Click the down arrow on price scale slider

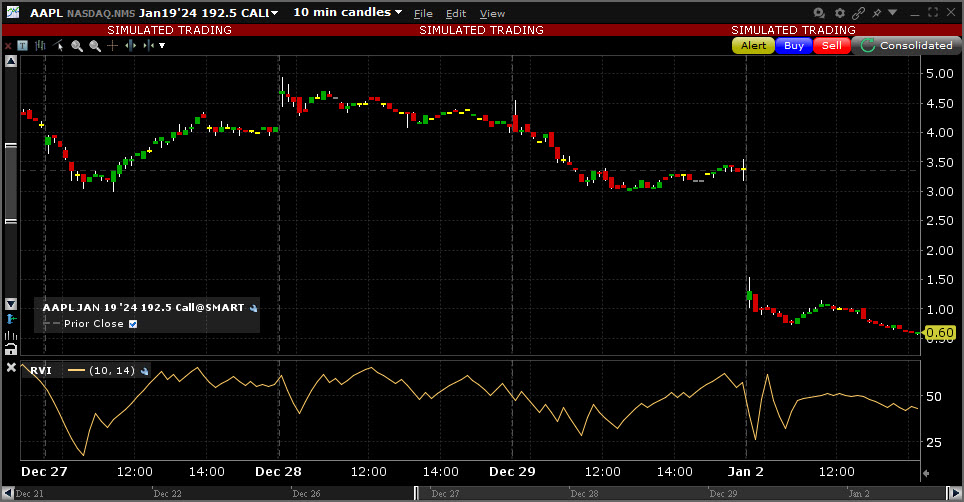pos(10,304)
